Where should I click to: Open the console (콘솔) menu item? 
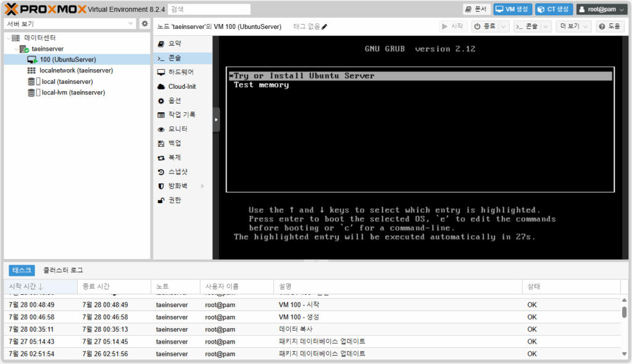(183, 58)
